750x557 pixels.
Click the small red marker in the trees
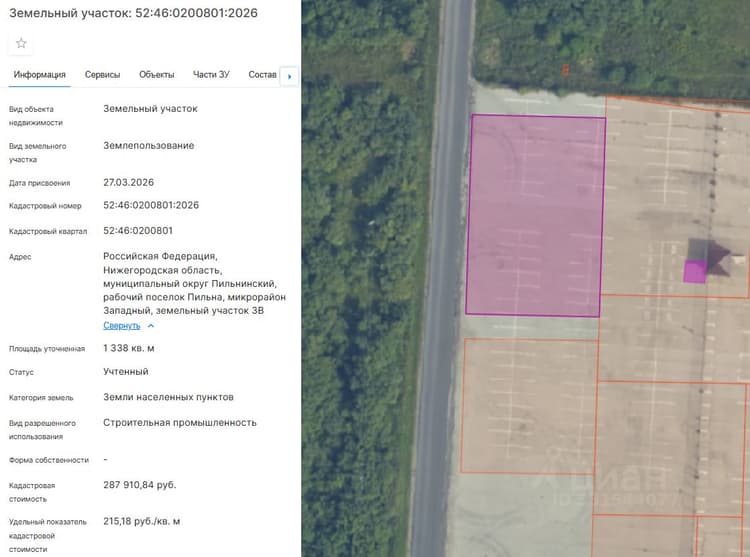tap(565, 70)
